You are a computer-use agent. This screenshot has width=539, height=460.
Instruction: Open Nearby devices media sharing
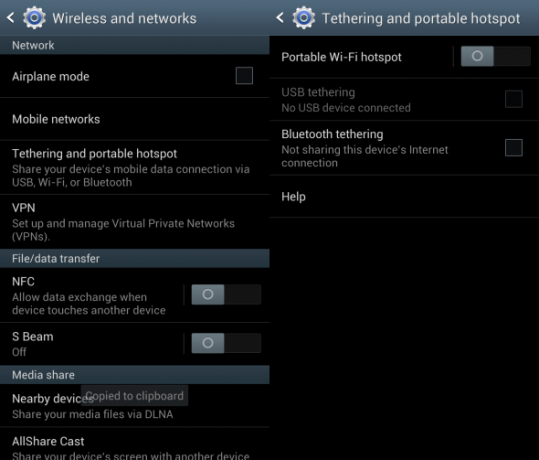135,406
